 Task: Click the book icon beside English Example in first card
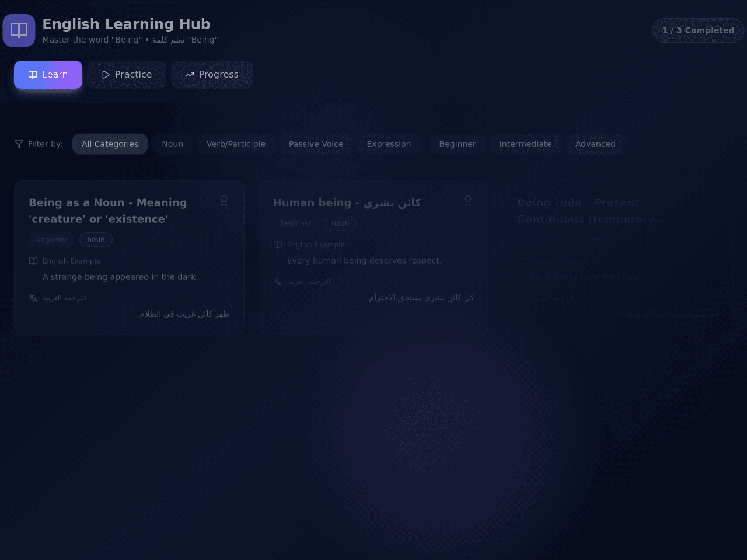point(33,261)
